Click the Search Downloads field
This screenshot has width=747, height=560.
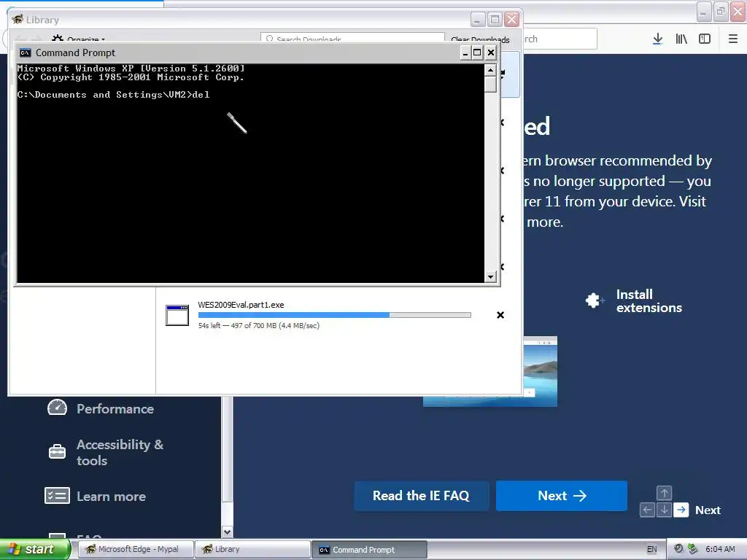tap(352, 38)
